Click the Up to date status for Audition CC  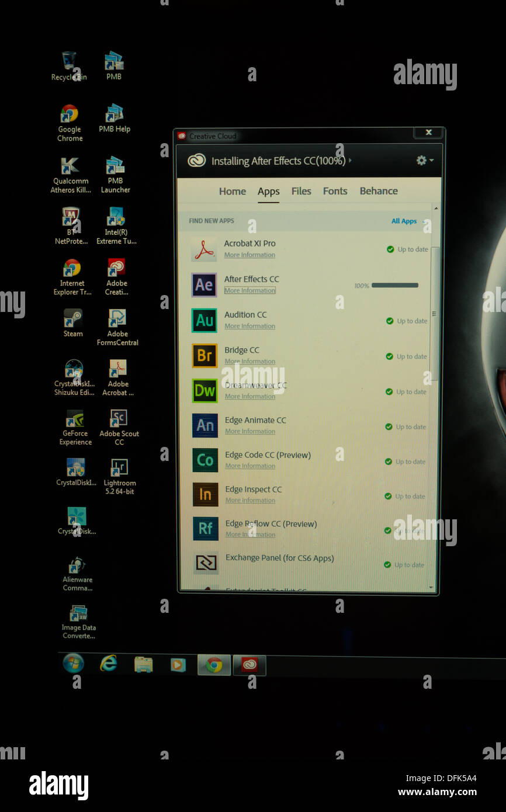click(407, 321)
